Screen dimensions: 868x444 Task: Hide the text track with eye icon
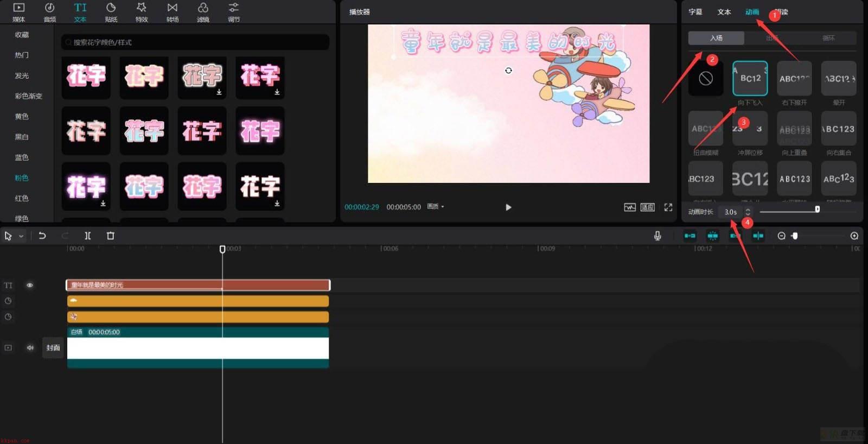(30, 285)
